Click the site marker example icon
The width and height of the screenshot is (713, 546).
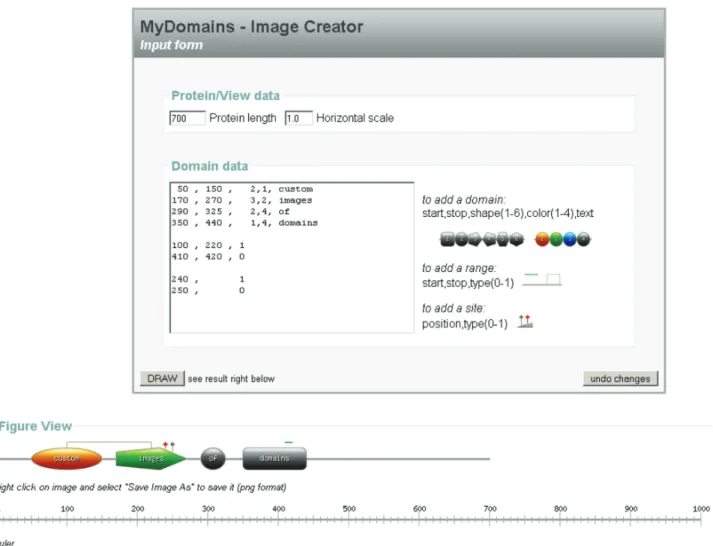point(525,321)
